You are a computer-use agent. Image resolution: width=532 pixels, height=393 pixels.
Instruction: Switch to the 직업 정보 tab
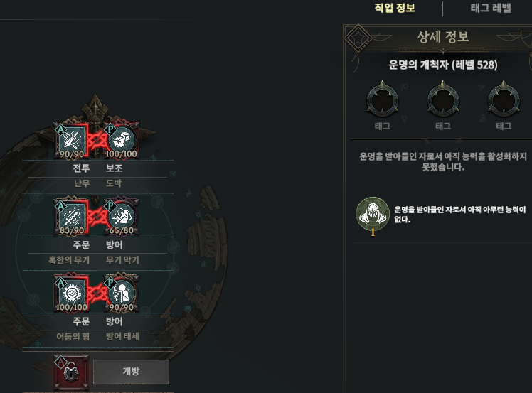coord(395,8)
